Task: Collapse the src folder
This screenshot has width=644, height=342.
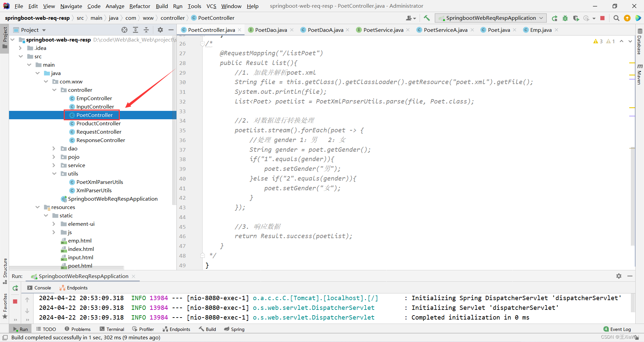Action: 21,57
